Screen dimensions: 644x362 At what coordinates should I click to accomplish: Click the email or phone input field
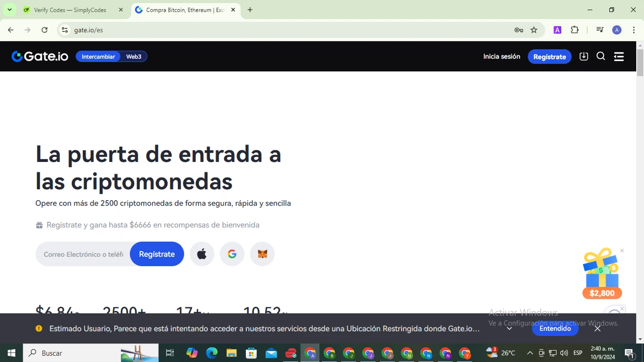click(83, 254)
